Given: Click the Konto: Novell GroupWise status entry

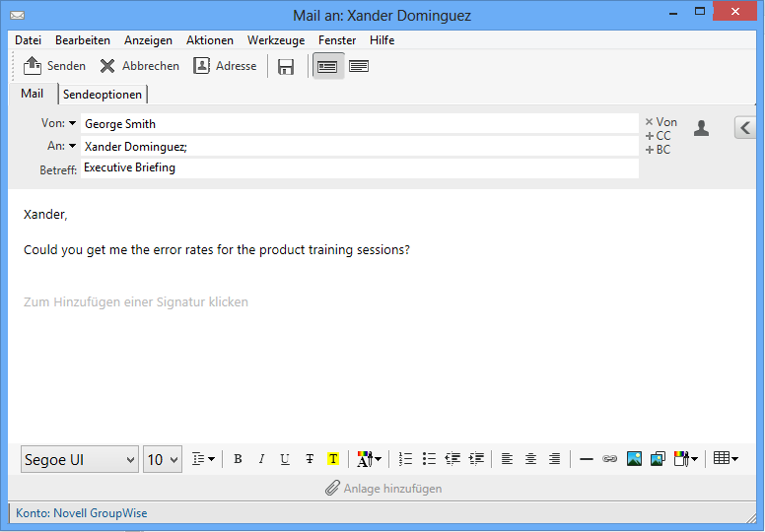Looking at the screenshot, I should click(82, 513).
